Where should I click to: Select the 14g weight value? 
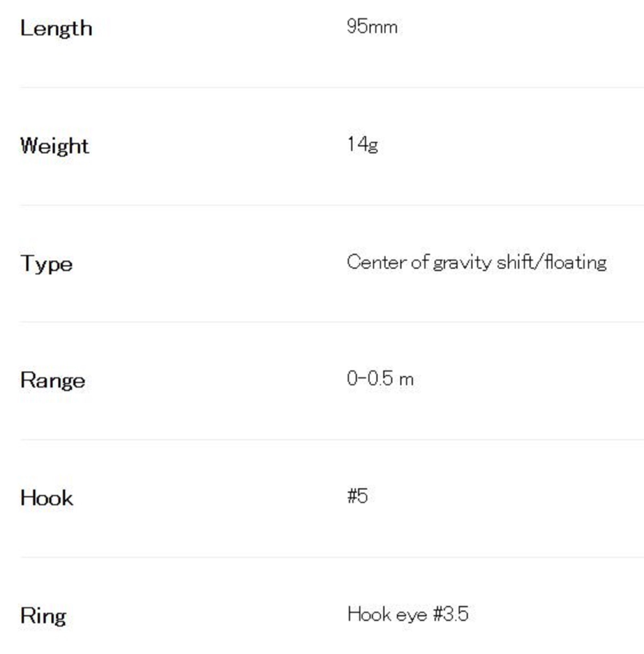[363, 144]
